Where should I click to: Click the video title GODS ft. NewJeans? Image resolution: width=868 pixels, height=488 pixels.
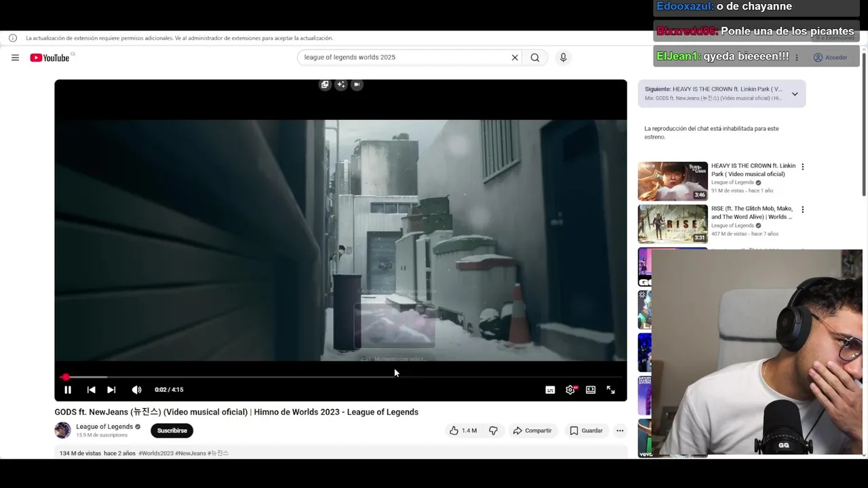[x=236, y=412]
